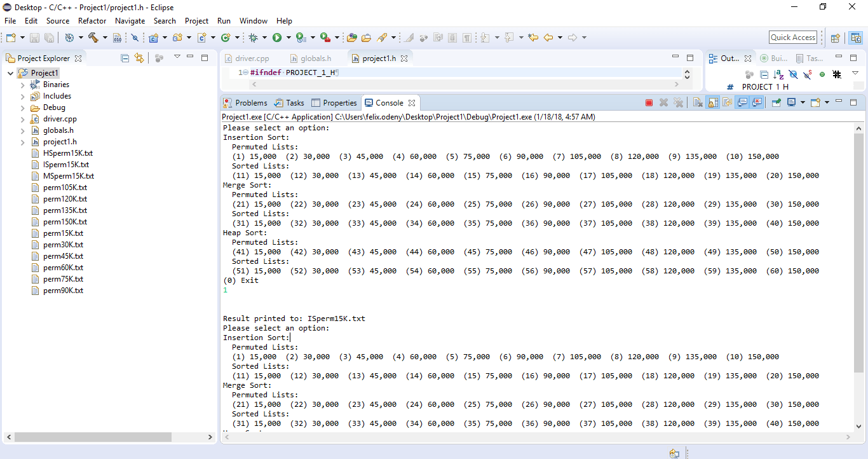The image size is (868, 459).
Task: Click inside the Quick Access field
Action: coord(793,38)
